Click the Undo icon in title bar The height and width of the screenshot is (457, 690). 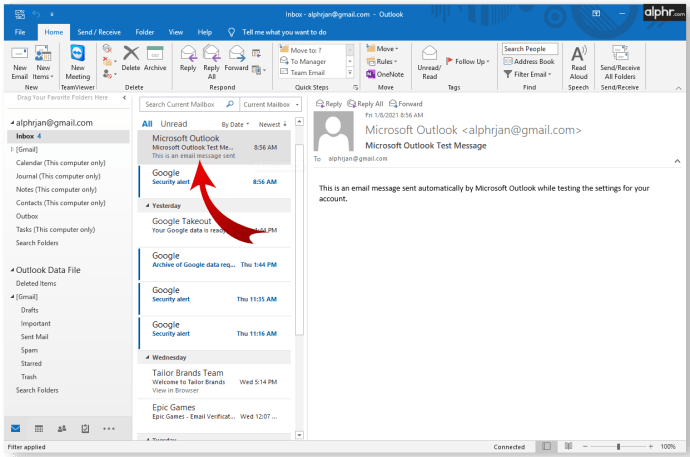click(36, 14)
